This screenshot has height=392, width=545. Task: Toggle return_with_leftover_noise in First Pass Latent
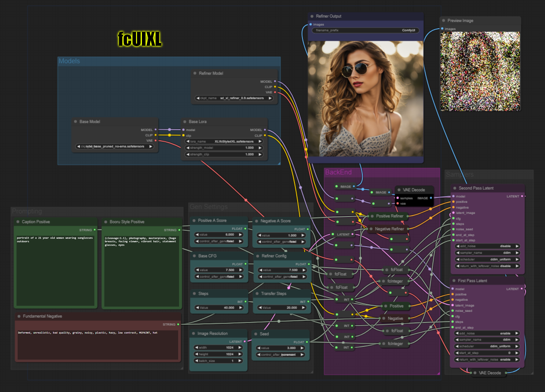(x=487, y=360)
